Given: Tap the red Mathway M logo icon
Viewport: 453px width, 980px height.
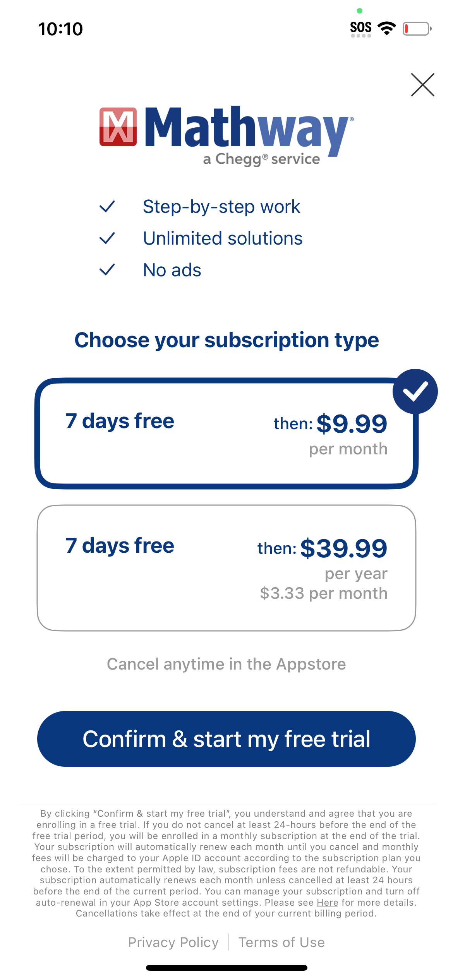Looking at the screenshot, I should (x=118, y=127).
